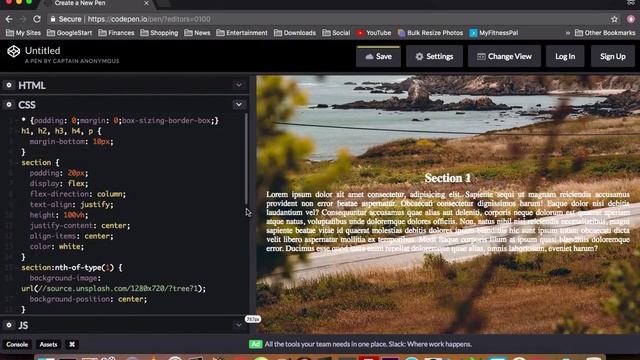Open pen Settings
The width and height of the screenshot is (640, 360).
point(434,56)
